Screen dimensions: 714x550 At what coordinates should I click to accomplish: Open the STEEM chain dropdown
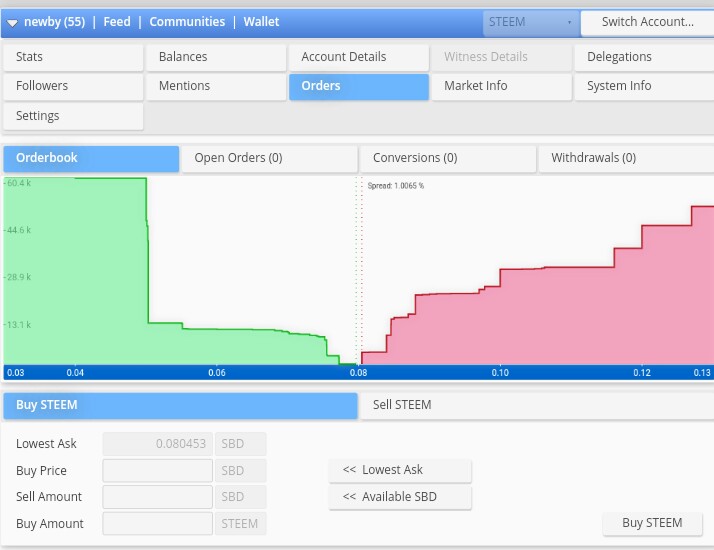pyautogui.click(x=530, y=22)
